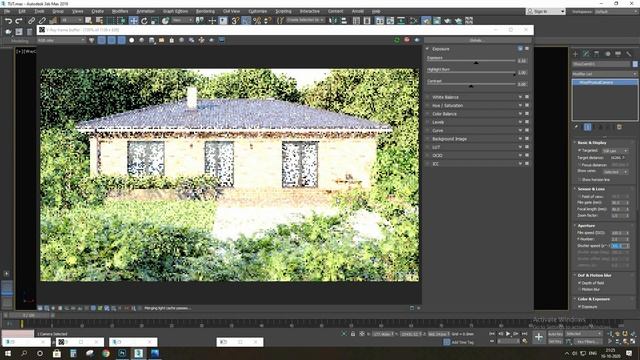Click the Redo arrow in main toolbar
640x360 pixels.
18,20
